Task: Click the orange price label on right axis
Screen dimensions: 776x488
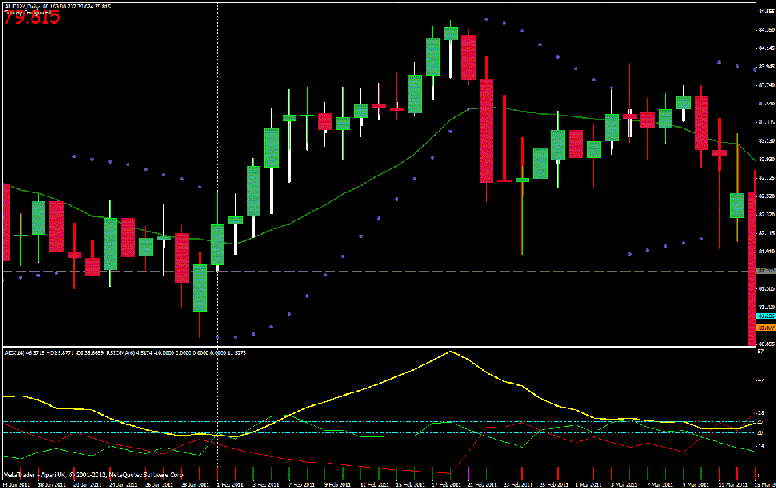Action: 766,327
